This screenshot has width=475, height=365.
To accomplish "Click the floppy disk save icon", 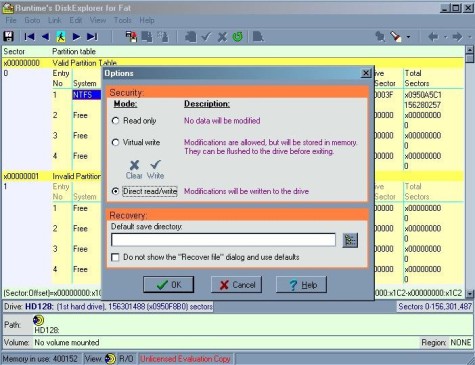I will tap(8, 36).
